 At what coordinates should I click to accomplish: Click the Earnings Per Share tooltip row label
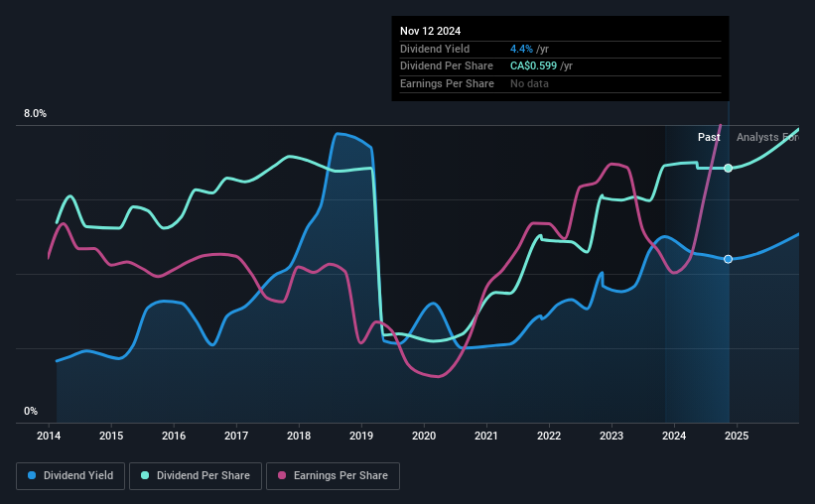pos(447,83)
